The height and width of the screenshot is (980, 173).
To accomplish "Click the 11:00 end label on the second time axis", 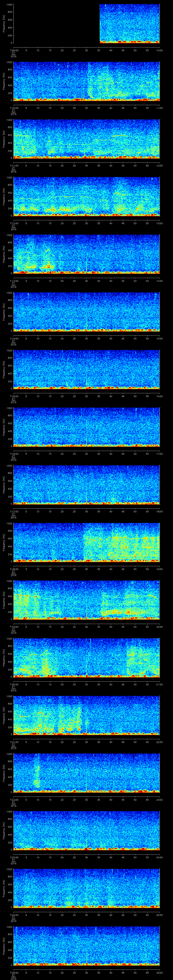I will pyautogui.click(x=159, y=108).
